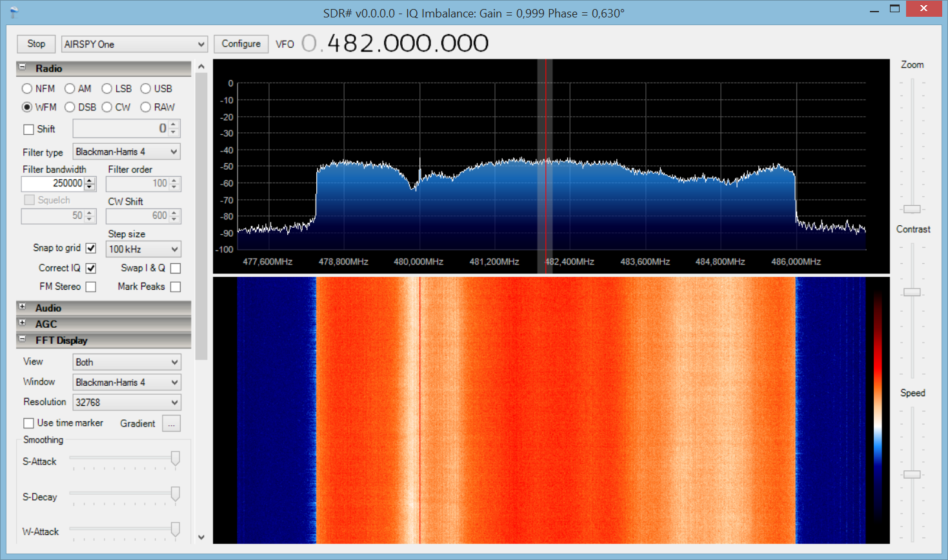The width and height of the screenshot is (948, 560).
Task: Click scroll-up arrow of side panel
Action: pyautogui.click(x=201, y=66)
